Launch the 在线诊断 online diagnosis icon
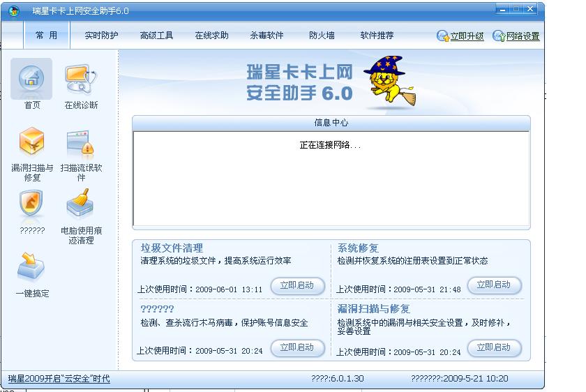The image size is (586, 392). click(x=81, y=79)
